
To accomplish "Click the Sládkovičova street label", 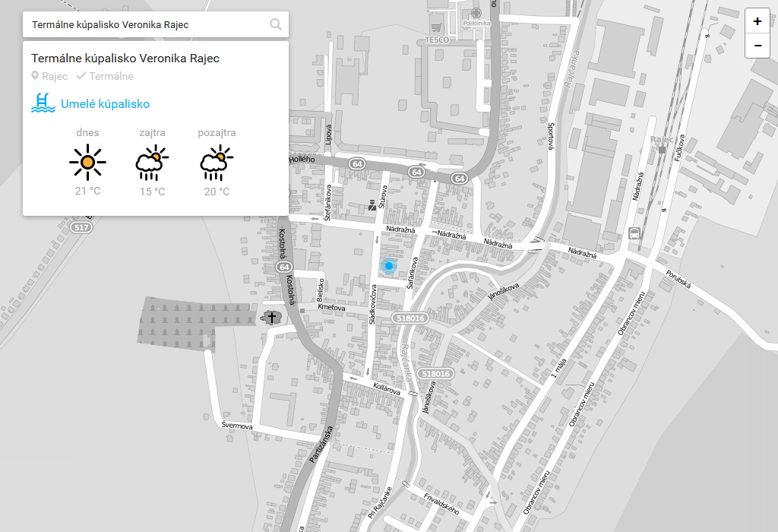I will point(373,305).
